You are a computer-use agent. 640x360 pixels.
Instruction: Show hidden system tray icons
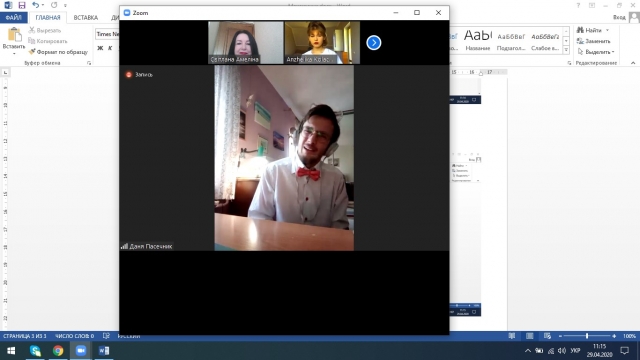coord(528,351)
